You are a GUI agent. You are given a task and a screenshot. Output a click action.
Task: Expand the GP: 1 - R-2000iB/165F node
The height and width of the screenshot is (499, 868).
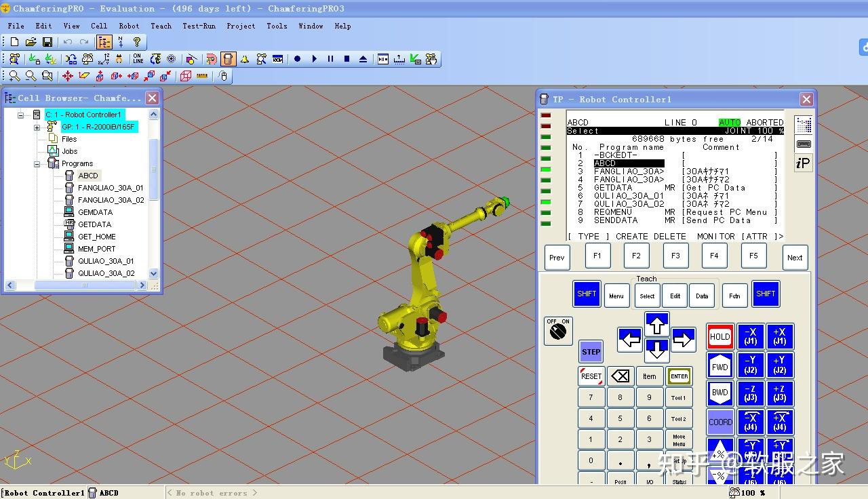point(37,127)
